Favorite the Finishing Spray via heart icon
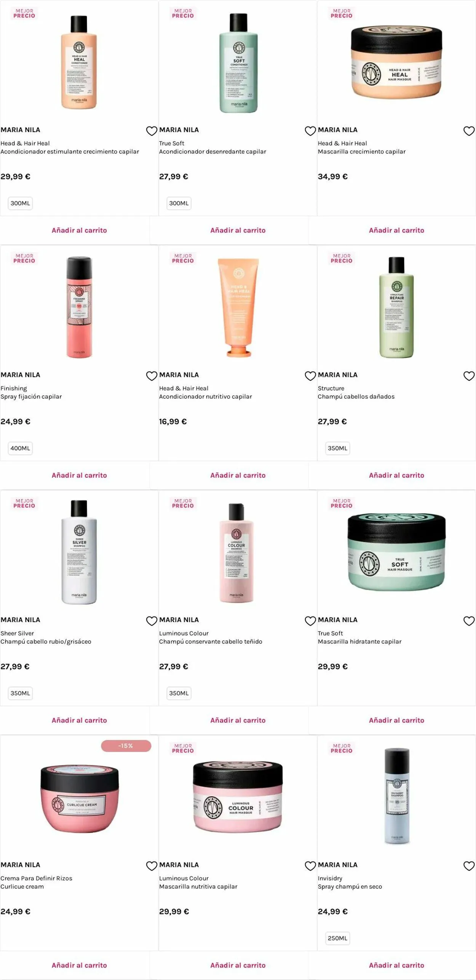 [152, 376]
